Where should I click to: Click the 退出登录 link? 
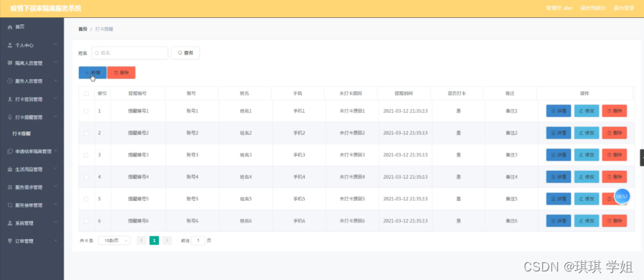(623, 8)
